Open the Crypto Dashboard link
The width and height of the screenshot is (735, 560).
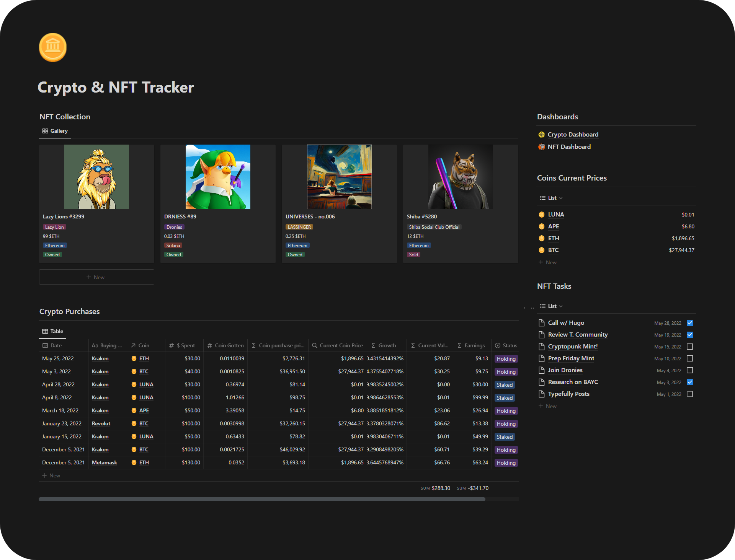click(573, 134)
